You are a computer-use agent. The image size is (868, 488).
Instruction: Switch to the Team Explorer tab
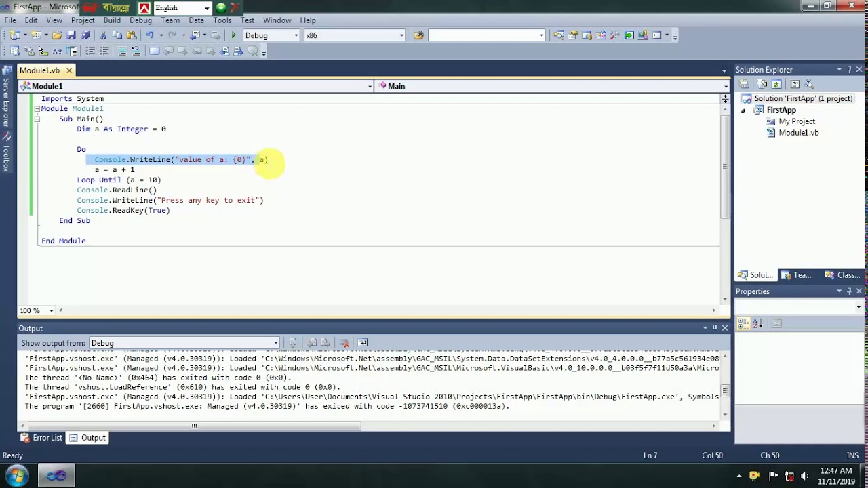coord(796,275)
